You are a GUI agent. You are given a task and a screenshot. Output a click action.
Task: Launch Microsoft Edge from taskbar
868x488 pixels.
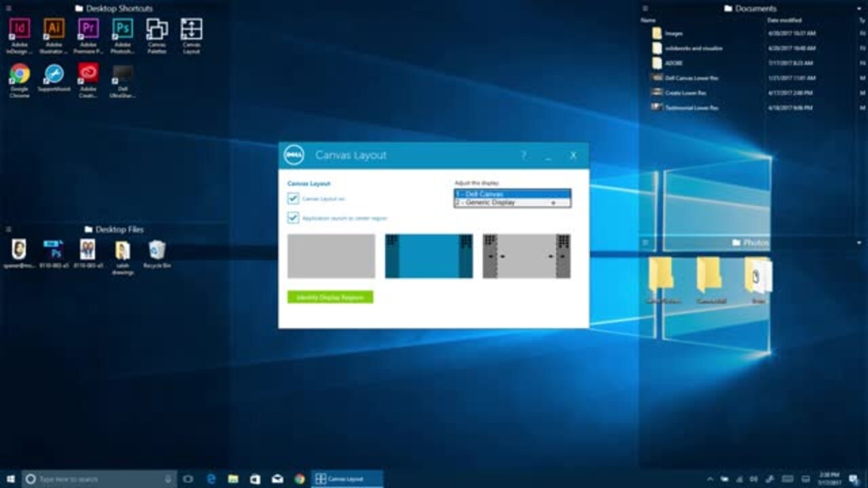pos(211,479)
